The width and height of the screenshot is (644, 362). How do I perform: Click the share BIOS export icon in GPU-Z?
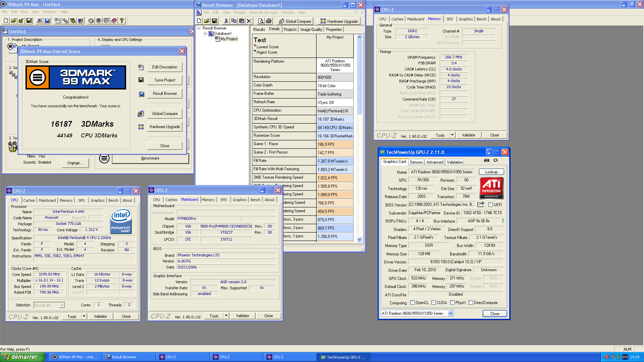(481, 204)
